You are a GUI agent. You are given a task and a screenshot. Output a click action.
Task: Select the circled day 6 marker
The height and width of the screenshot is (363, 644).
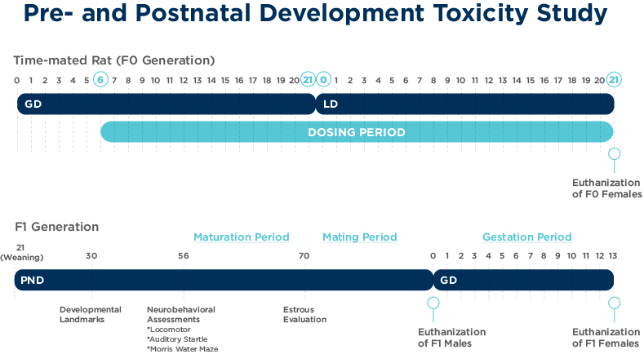pyautogui.click(x=100, y=79)
